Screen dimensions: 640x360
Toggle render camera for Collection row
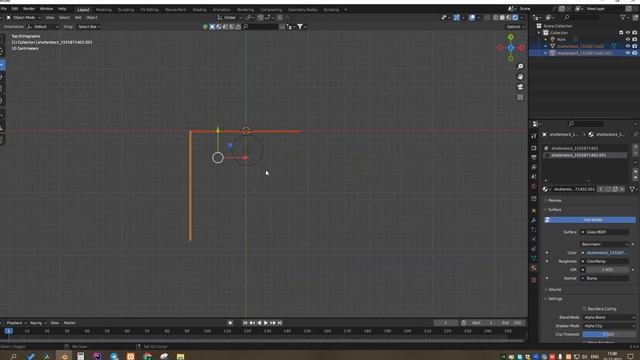click(x=635, y=32)
